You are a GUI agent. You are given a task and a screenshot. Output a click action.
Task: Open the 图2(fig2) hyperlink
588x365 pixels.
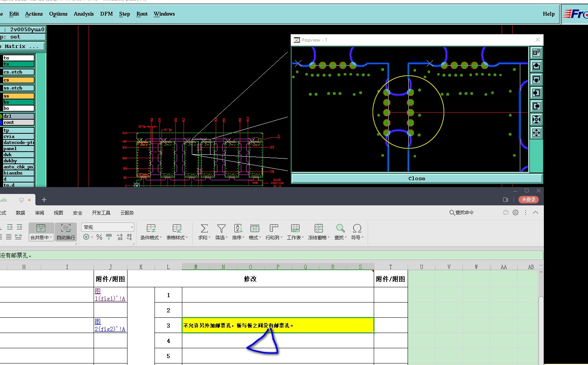(110, 325)
